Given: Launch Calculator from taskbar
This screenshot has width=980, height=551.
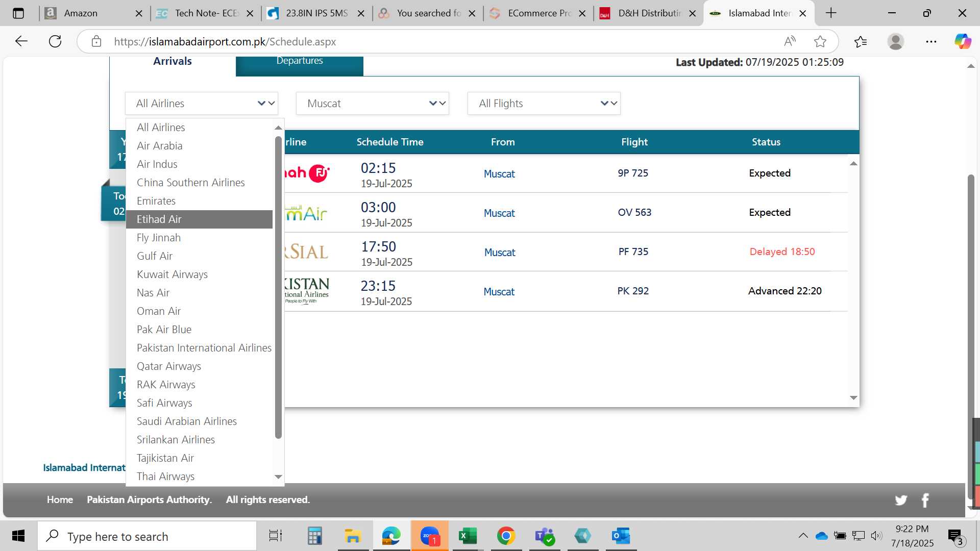Looking at the screenshot, I should pos(314,536).
